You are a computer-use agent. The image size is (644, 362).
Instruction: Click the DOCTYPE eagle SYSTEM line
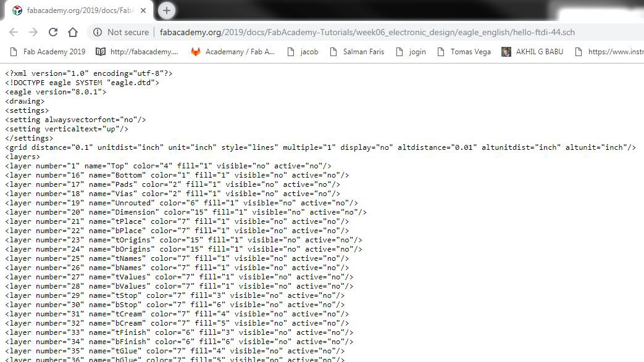82,83
